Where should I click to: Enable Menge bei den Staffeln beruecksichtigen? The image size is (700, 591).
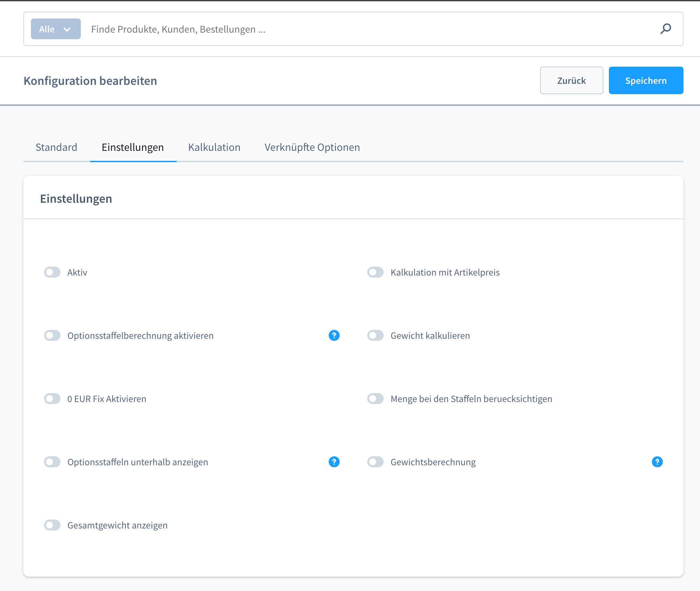[375, 399]
